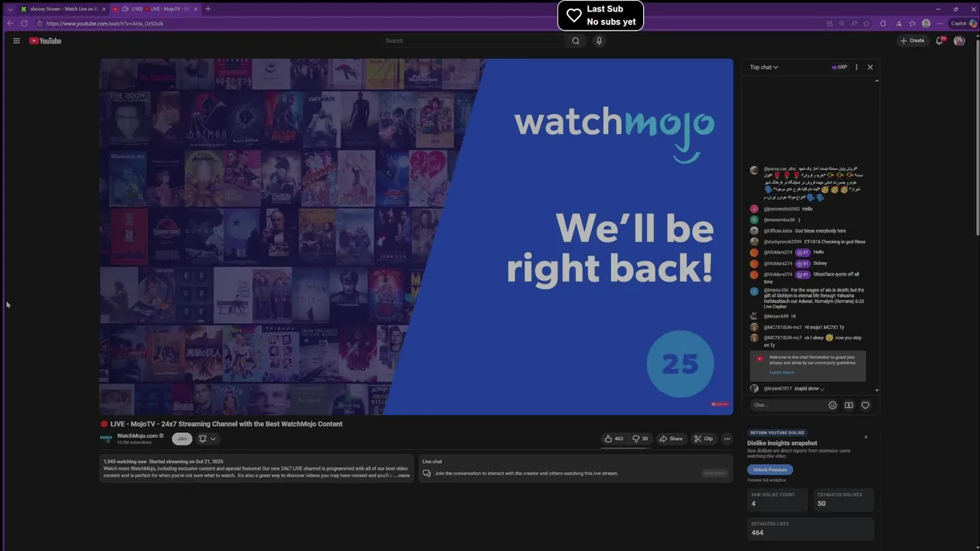Click the Raw Dislike Count value 4
This screenshot has width=980, height=551.
pos(753,504)
